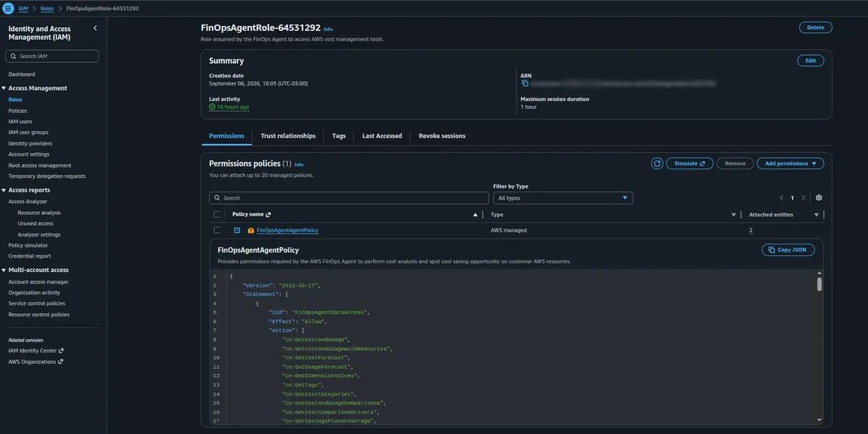Click the Attached entities column sort arrow
The image size is (868, 434).
[x=816, y=215]
